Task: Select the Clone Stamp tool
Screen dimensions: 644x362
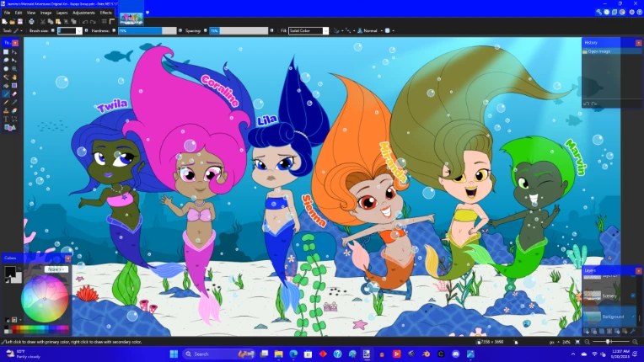Action: 6,110
